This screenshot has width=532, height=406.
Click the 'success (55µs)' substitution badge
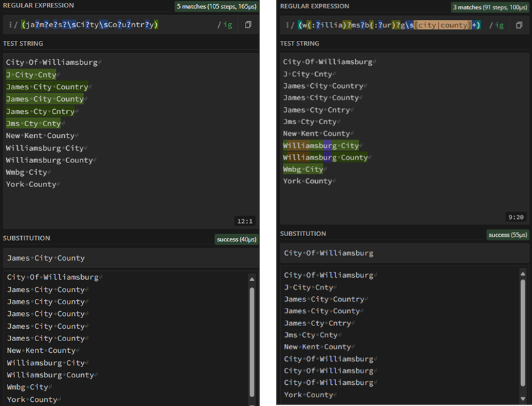pyautogui.click(x=508, y=235)
